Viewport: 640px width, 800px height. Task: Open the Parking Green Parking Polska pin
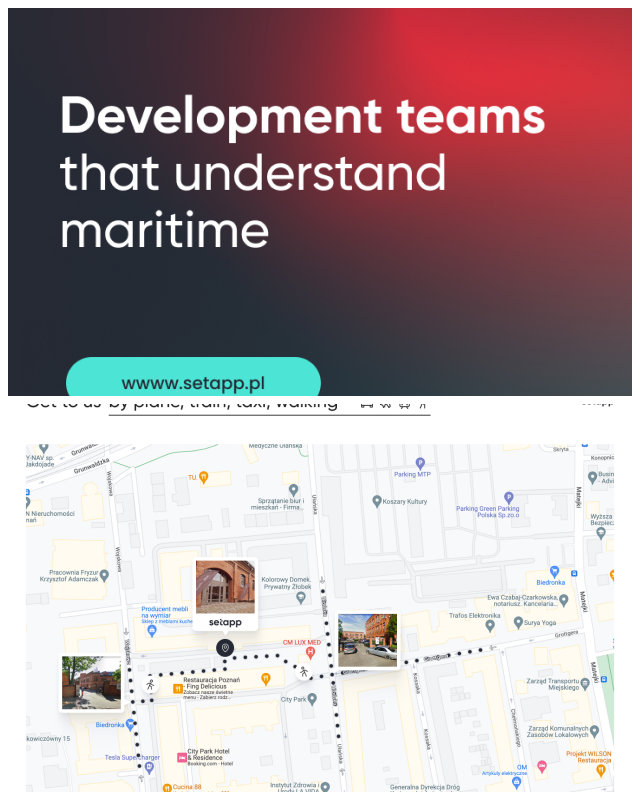pos(508,497)
